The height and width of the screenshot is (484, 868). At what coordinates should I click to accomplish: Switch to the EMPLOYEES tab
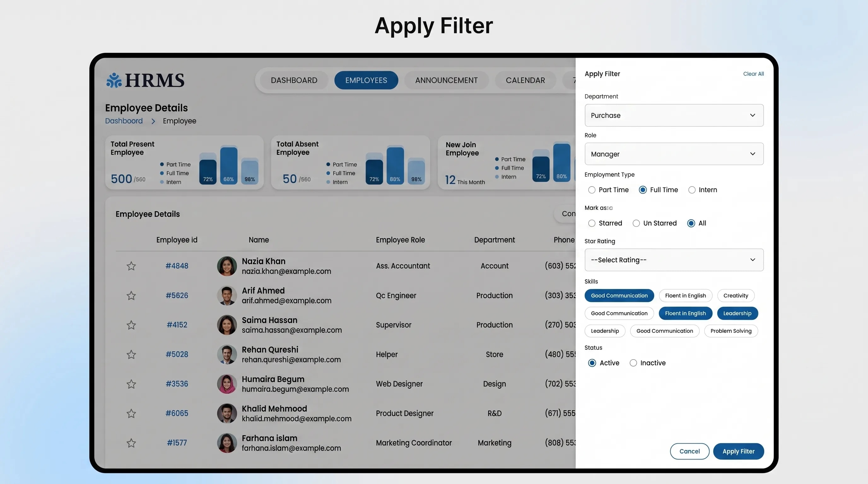(x=366, y=80)
